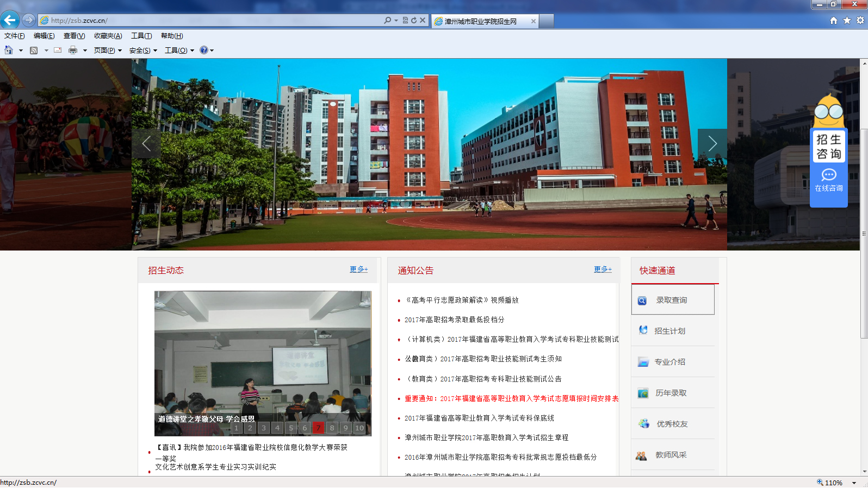Open the red 重要通知 志愿填报时间安排表 link
Viewport: 868px width, 488px height.
[512, 398]
